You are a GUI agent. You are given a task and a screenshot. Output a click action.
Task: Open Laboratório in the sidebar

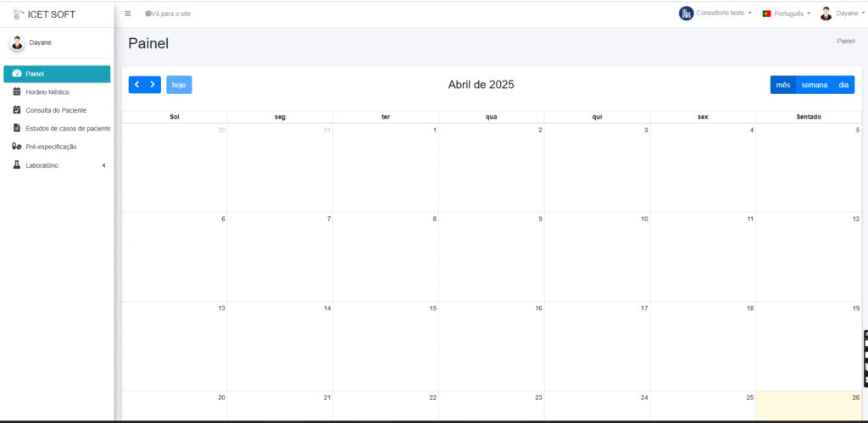coord(57,165)
